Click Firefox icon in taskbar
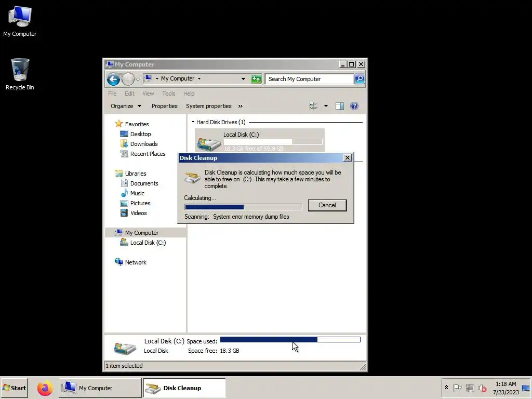Viewport: 532px width, 399px height. [x=45, y=388]
